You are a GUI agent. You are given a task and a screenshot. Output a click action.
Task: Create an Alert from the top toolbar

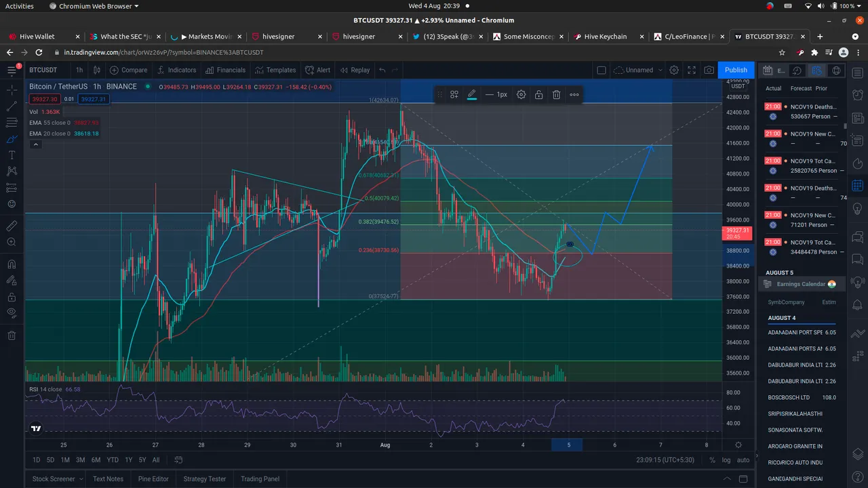click(x=318, y=70)
